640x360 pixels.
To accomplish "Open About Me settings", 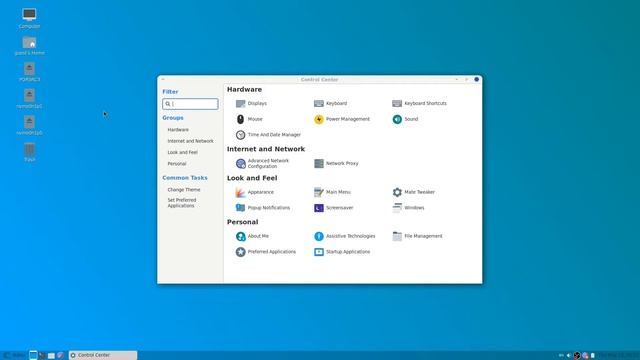I will point(252,236).
